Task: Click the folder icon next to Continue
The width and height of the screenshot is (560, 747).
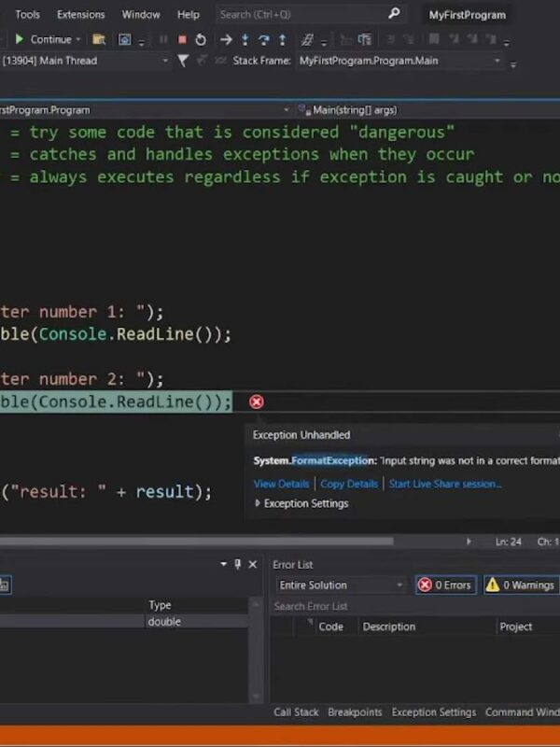Action: pos(99,39)
